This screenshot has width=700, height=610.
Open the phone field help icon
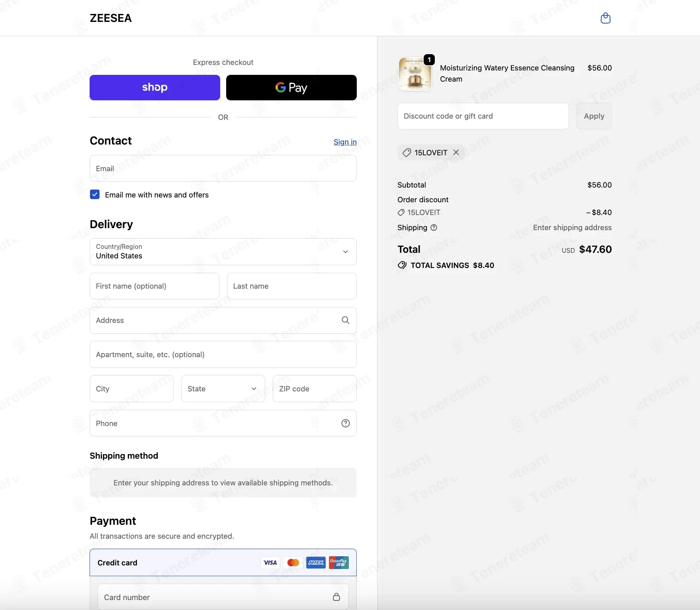(345, 423)
